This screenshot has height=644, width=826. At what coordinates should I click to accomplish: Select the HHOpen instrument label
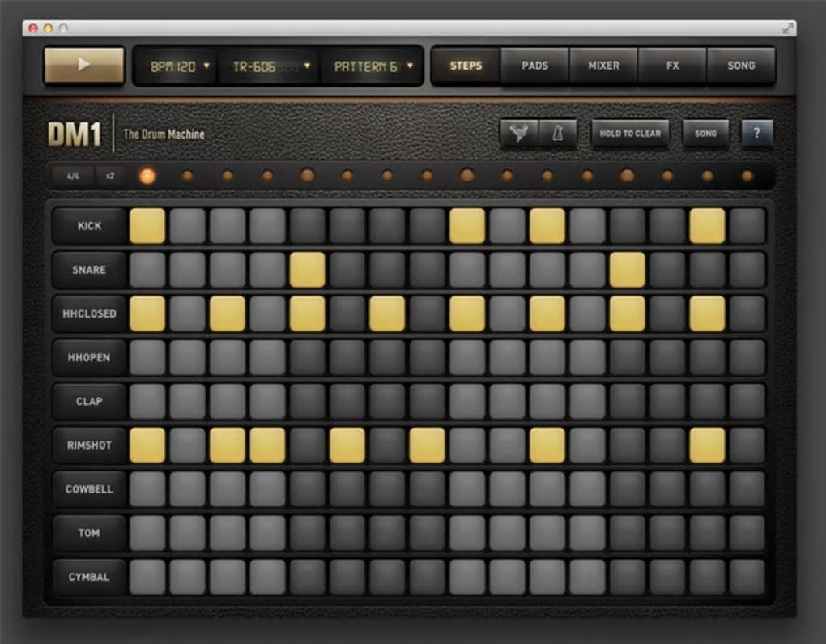[89, 357]
